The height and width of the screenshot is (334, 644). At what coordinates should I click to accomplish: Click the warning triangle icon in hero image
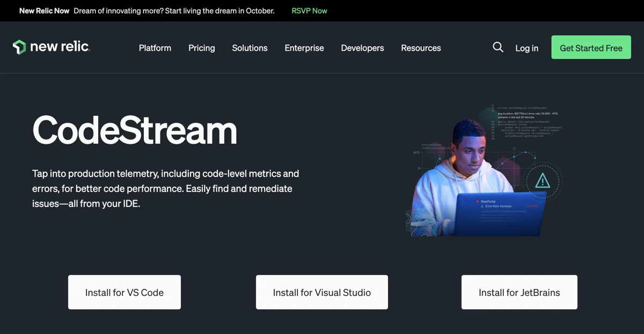[542, 181]
